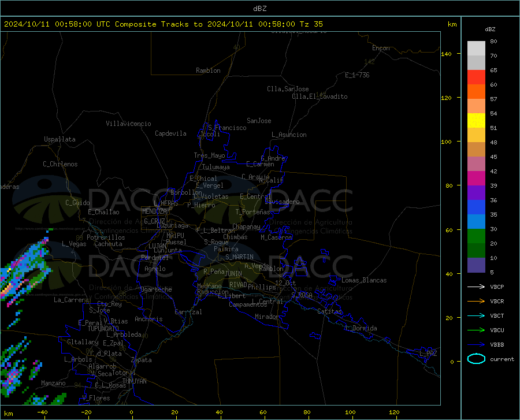Click the Carrizal map label
This screenshot has height=420, width=520.
coord(188,312)
